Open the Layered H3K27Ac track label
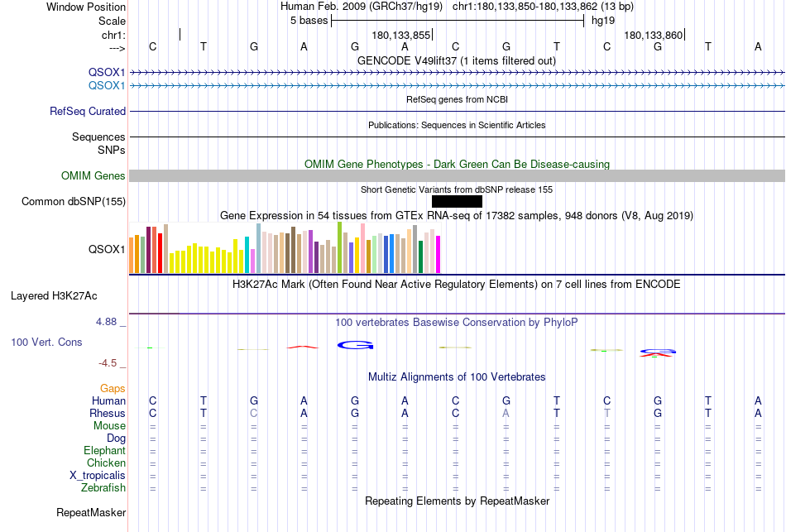 pyautogui.click(x=54, y=296)
